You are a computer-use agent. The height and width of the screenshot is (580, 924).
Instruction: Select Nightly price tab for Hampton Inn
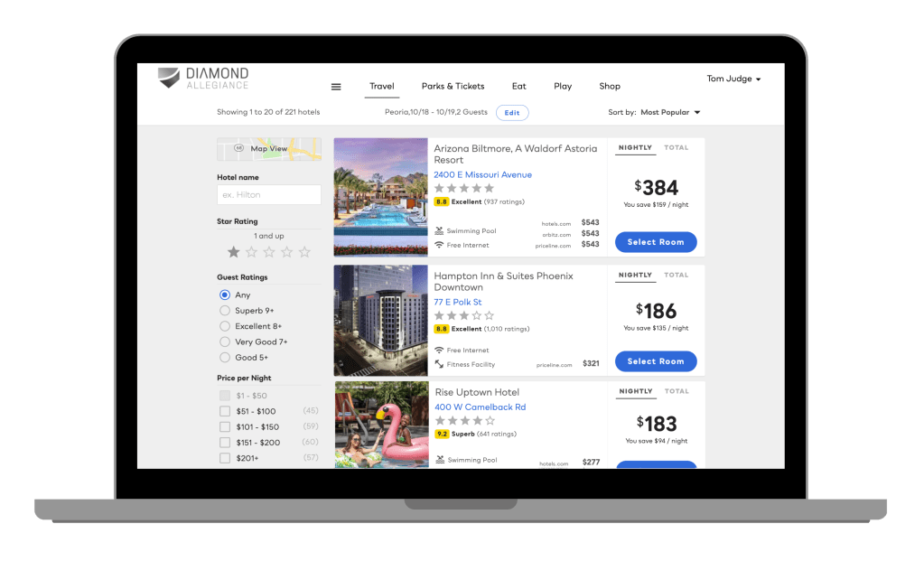pyautogui.click(x=635, y=276)
